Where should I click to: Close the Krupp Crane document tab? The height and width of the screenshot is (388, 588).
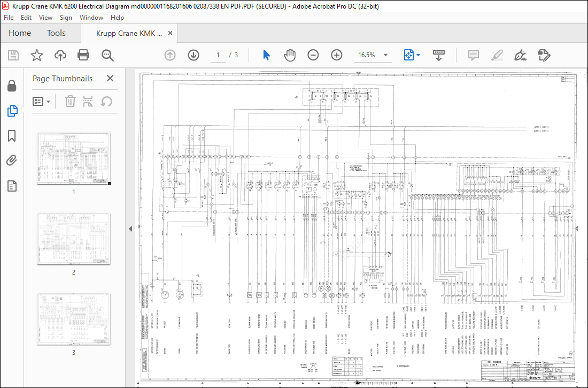pos(170,33)
